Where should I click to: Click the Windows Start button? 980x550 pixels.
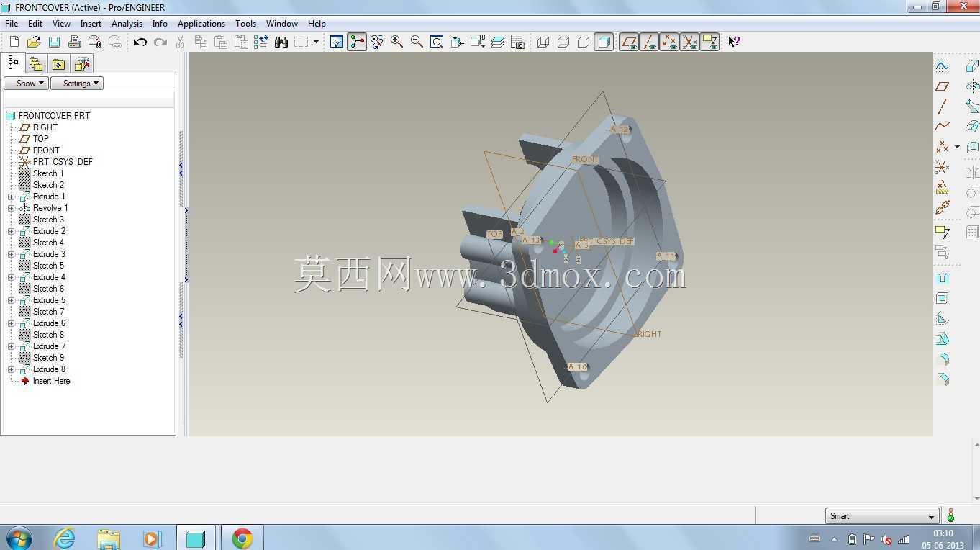[19, 538]
